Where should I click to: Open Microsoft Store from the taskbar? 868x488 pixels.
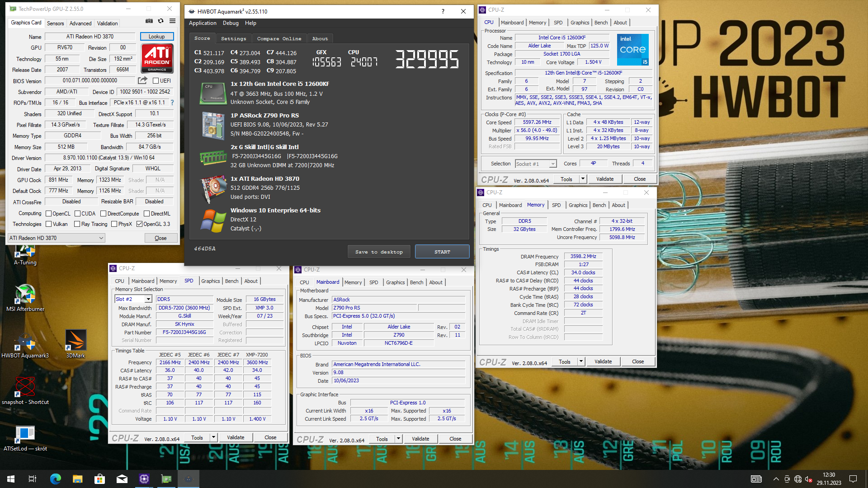[99, 479]
